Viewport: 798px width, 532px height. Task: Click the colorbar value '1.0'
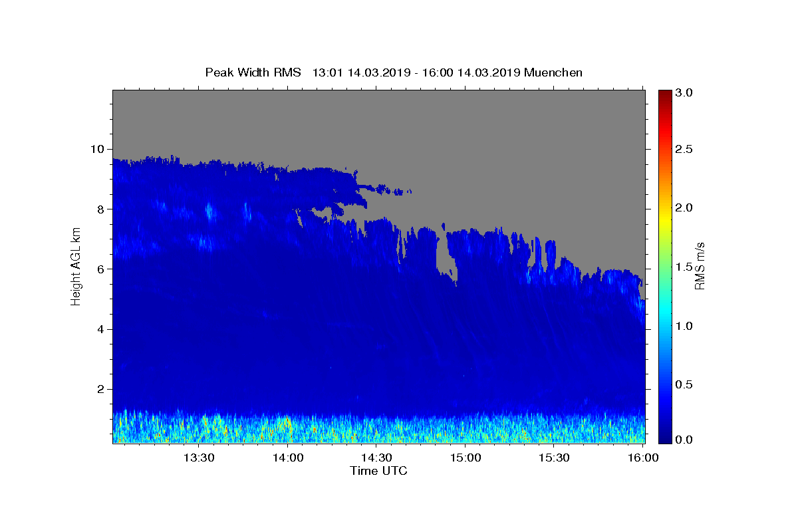tap(684, 326)
